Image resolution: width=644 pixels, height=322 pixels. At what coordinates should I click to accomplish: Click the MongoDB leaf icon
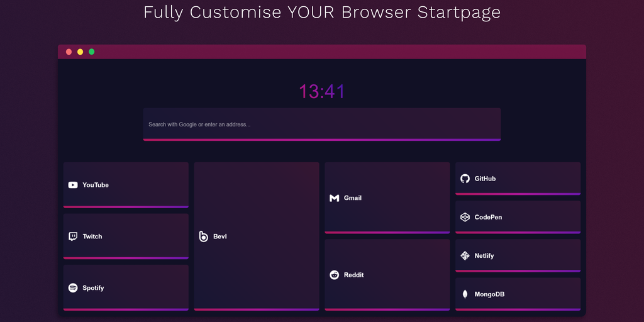(465, 294)
